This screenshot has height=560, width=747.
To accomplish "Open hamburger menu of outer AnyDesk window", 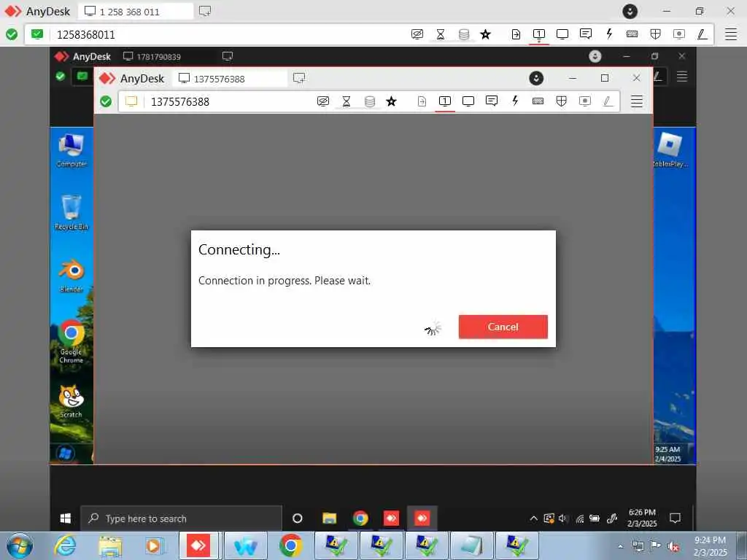I will pos(731,34).
